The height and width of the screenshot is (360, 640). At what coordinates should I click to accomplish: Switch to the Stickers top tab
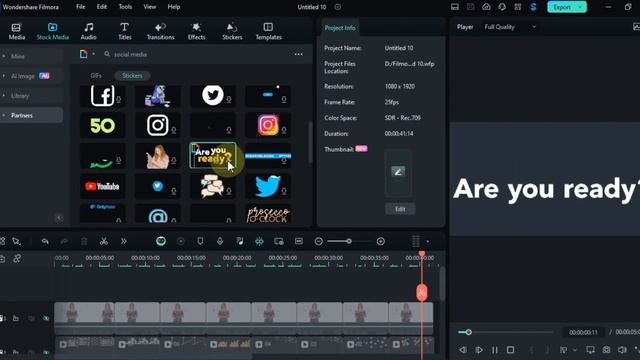[232, 31]
